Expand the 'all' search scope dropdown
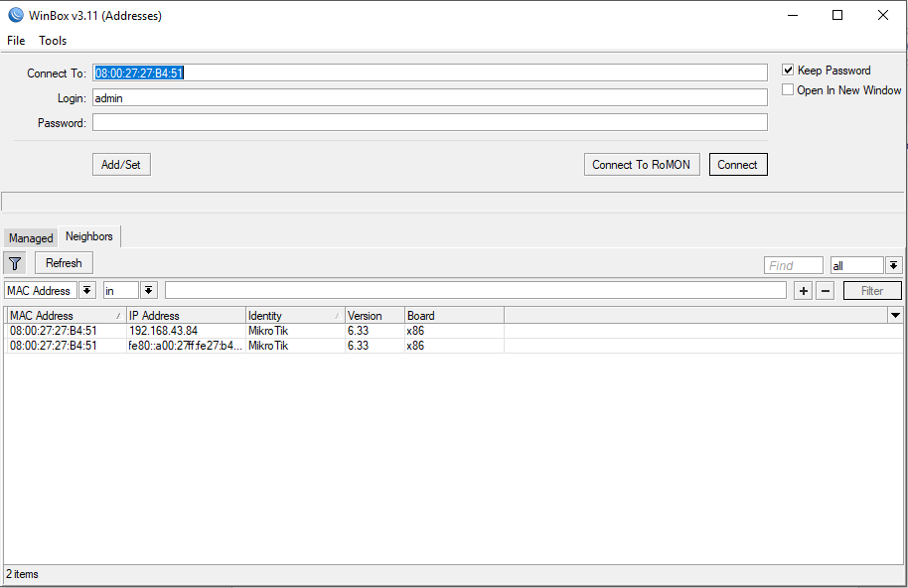This screenshot has height=588, width=908. [x=893, y=265]
